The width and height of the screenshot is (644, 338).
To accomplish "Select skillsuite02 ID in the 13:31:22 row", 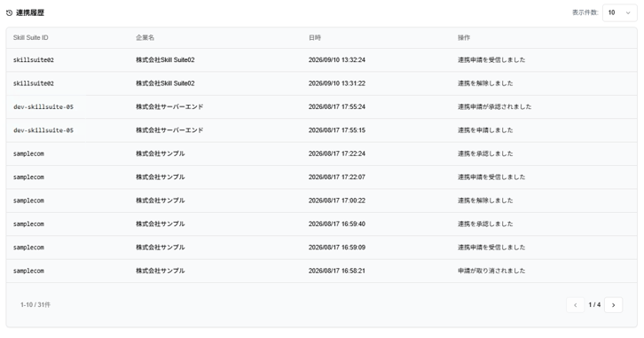I will pyautogui.click(x=34, y=83).
